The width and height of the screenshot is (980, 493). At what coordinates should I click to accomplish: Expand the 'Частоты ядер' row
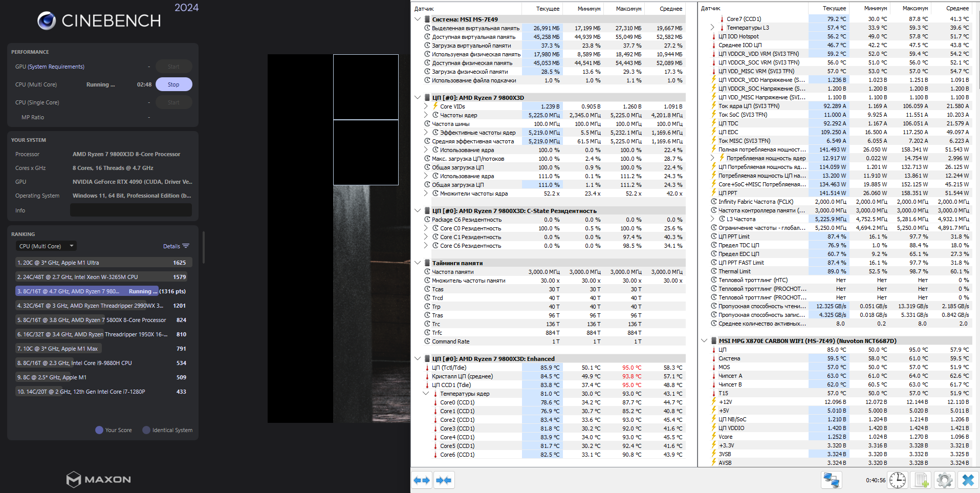pyautogui.click(x=426, y=115)
